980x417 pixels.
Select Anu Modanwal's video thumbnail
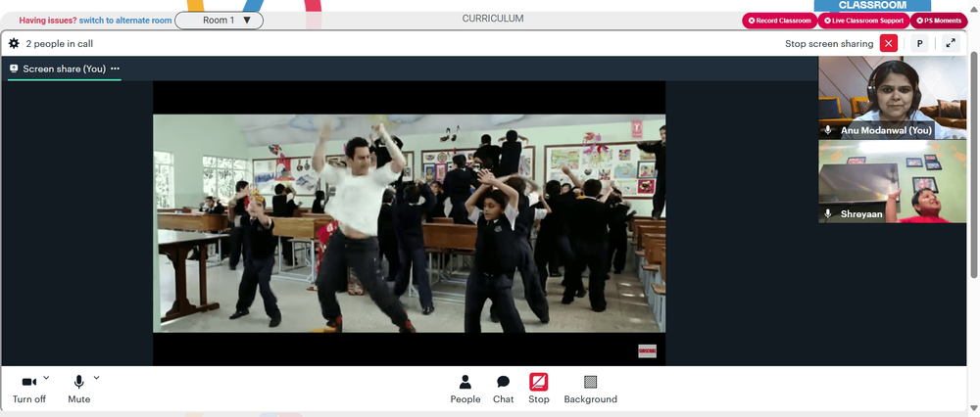click(893, 97)
